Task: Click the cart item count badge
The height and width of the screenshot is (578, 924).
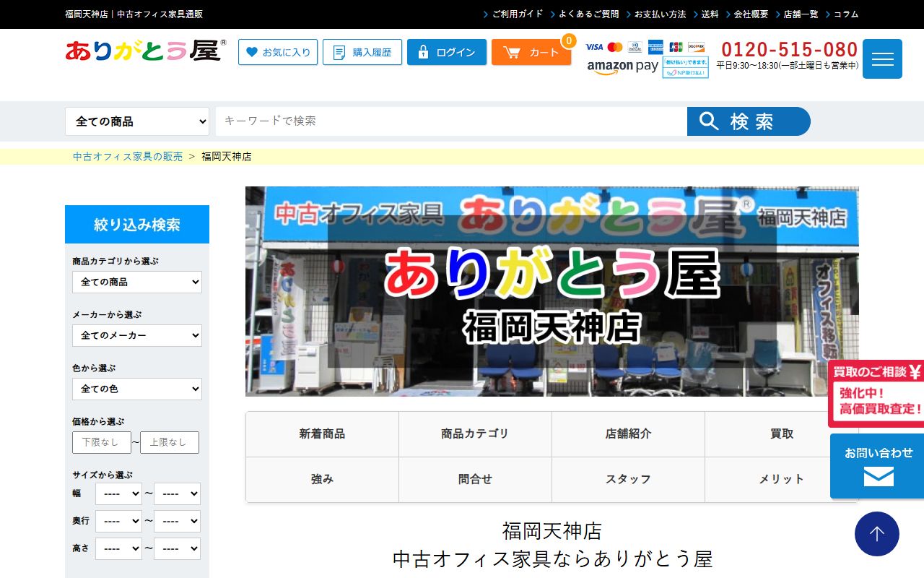Action: click(569, 40)
